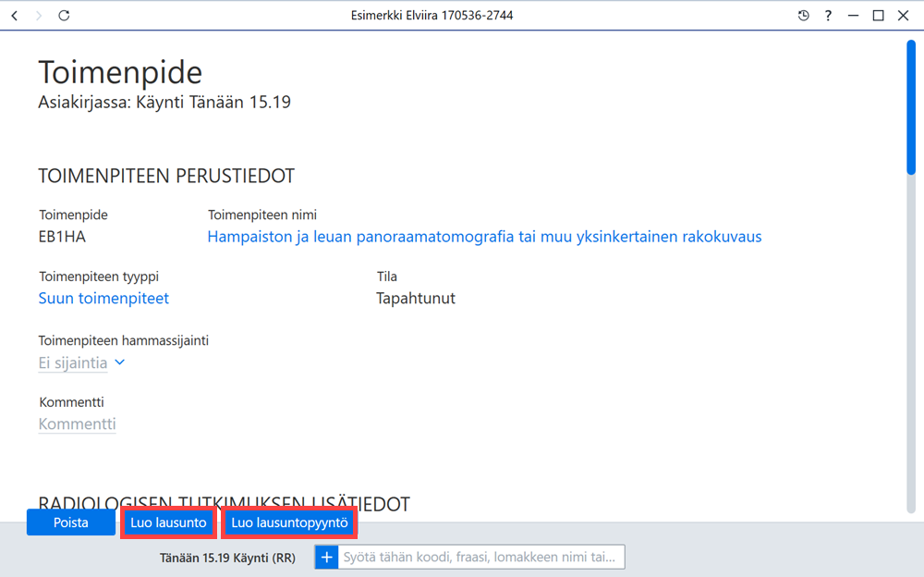This screenshot has height=577, width=924.
Task: Open the history clock icon
Action: click(x=803, y=16)
